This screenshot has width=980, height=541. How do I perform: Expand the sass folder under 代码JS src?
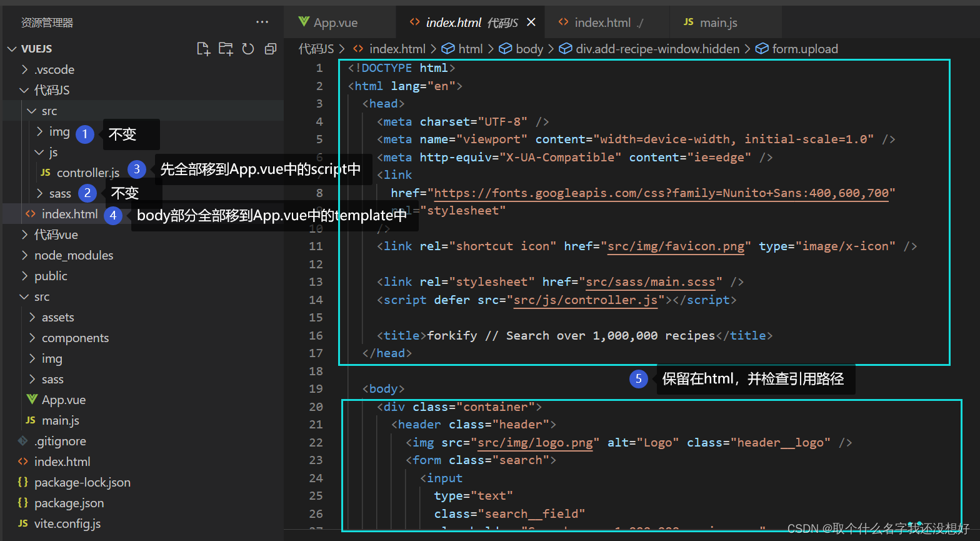pos(40,193)
